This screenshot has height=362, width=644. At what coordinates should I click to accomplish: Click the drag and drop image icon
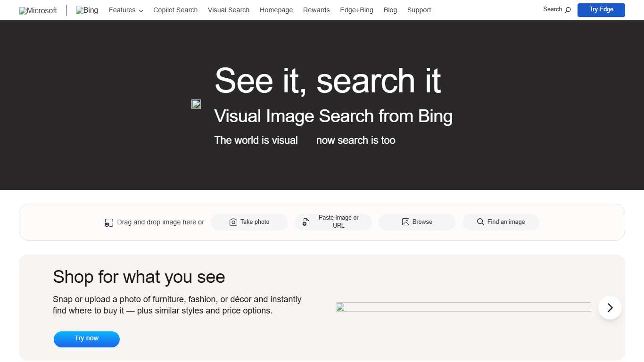[x=109, y=222]
